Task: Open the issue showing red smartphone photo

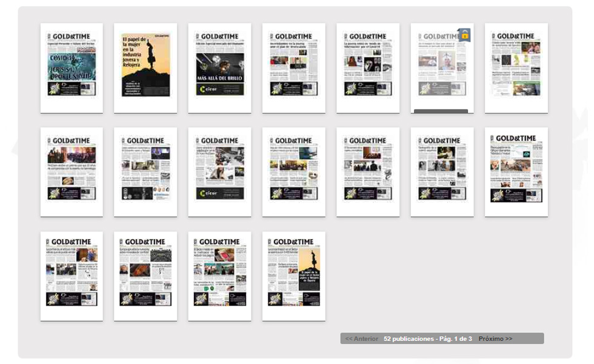Action: point(219,276)
